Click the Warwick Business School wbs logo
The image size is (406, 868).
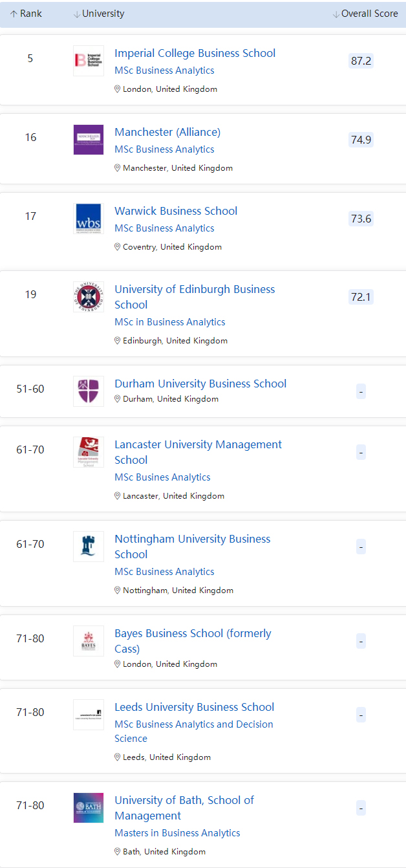[x=89, y=219]
